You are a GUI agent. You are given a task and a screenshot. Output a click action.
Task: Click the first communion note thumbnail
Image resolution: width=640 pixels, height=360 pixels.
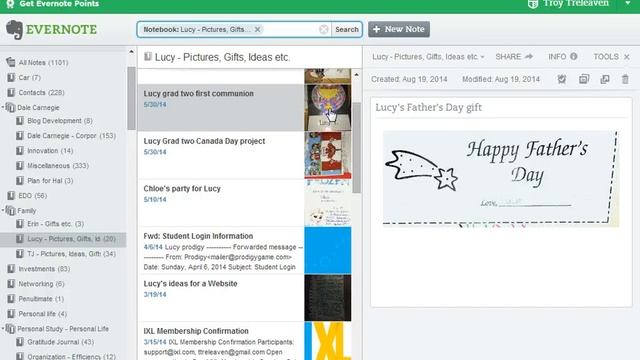pyautogui.click(x=327, y=108)
